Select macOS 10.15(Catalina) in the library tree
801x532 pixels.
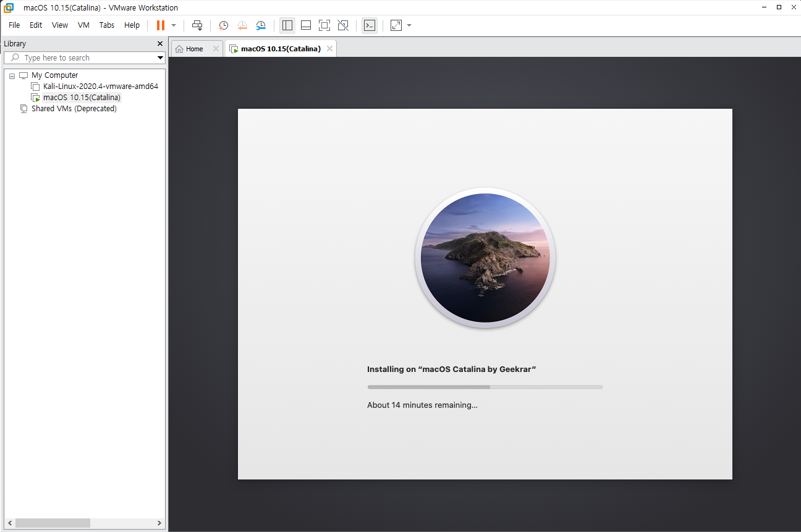tap(82, 98)
